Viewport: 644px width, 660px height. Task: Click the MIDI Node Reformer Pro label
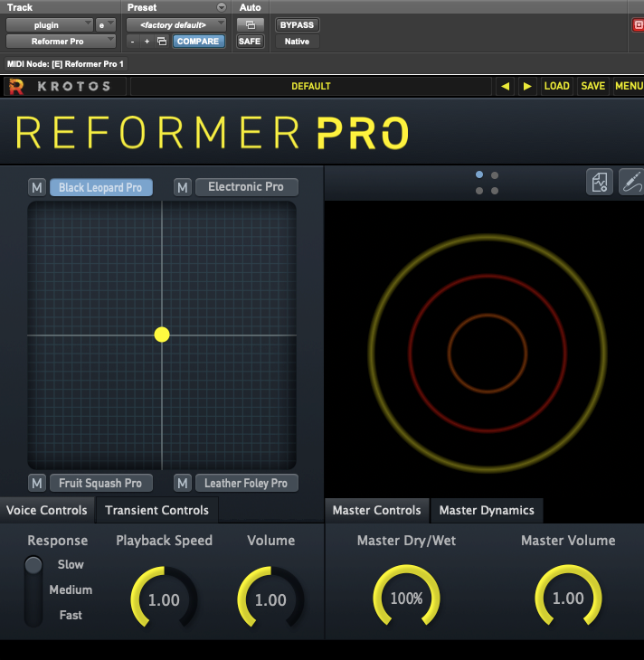[65, 64]
